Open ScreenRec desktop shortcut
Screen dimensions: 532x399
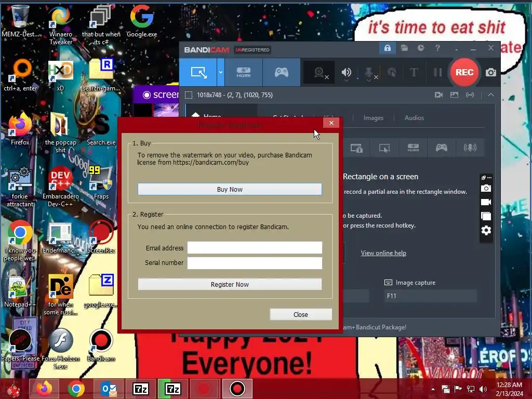101,237
